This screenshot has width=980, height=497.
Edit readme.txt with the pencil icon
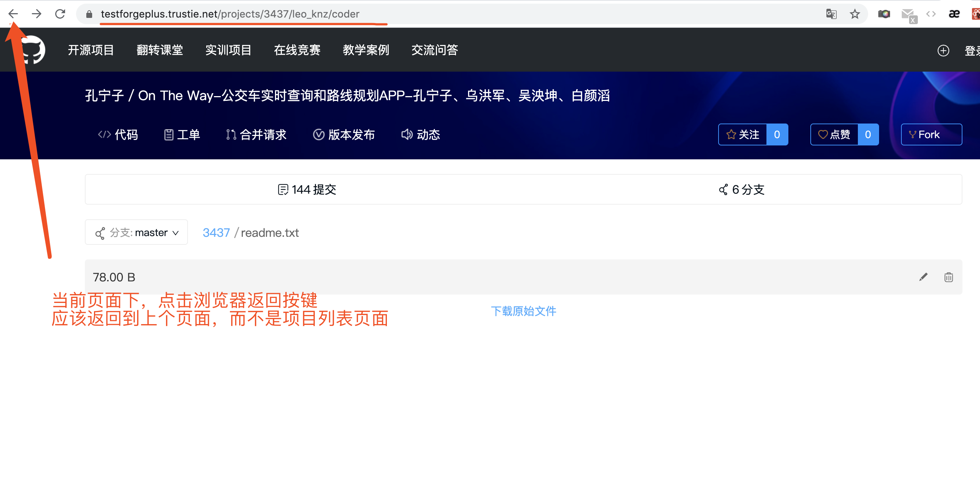(x=923, y=277)
